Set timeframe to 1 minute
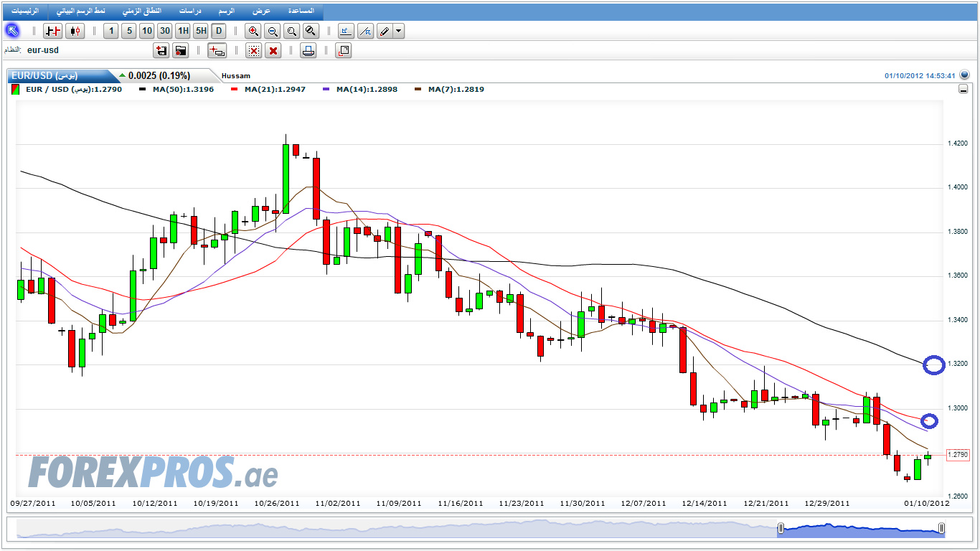 pyautogui.click(x=111, y=31)
